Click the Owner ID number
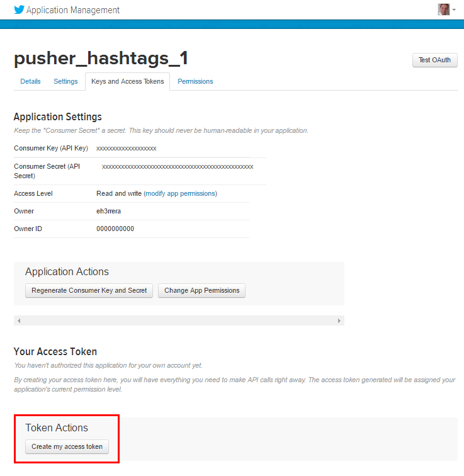The height and width of the screenshot is (476, 464). 115,229
